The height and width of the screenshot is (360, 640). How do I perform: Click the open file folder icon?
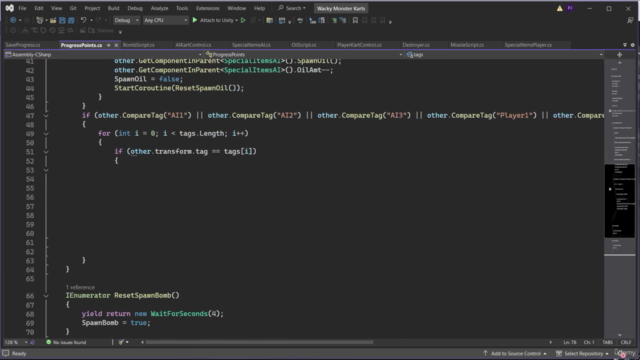click(x=53, y=20)
